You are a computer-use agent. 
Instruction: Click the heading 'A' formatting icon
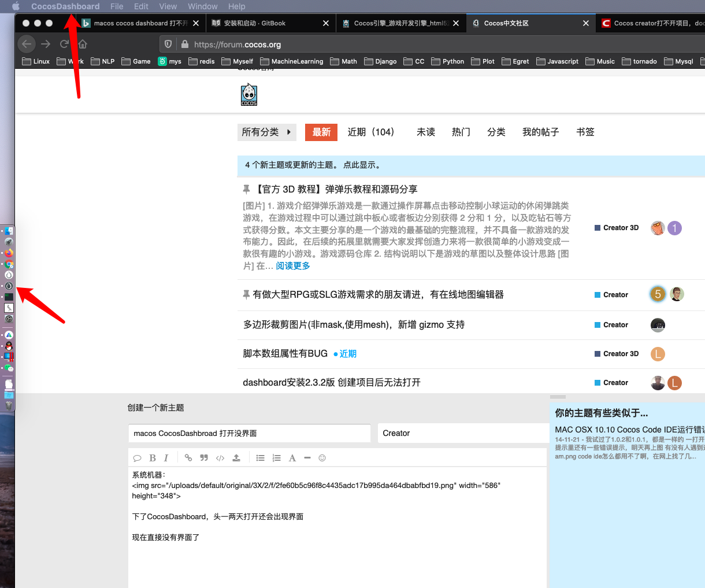(292, 458)
